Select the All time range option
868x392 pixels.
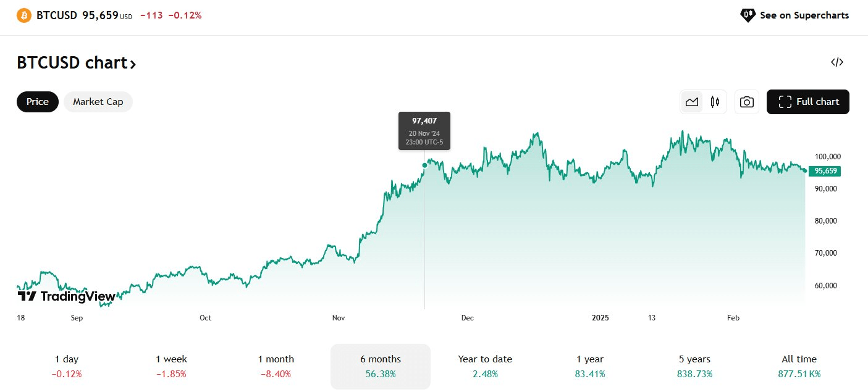[x=799, y=365]
